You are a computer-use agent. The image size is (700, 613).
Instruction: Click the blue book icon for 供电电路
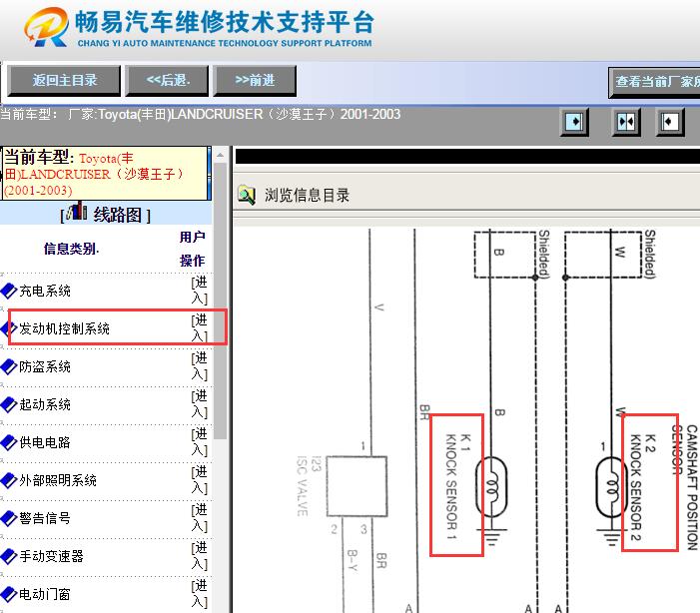point(9,443)
